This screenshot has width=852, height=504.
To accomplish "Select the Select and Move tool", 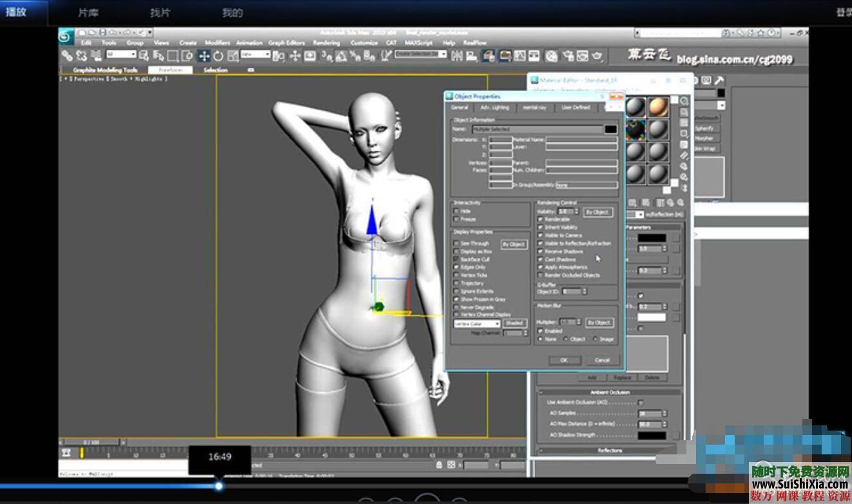I will pos(204,57).
